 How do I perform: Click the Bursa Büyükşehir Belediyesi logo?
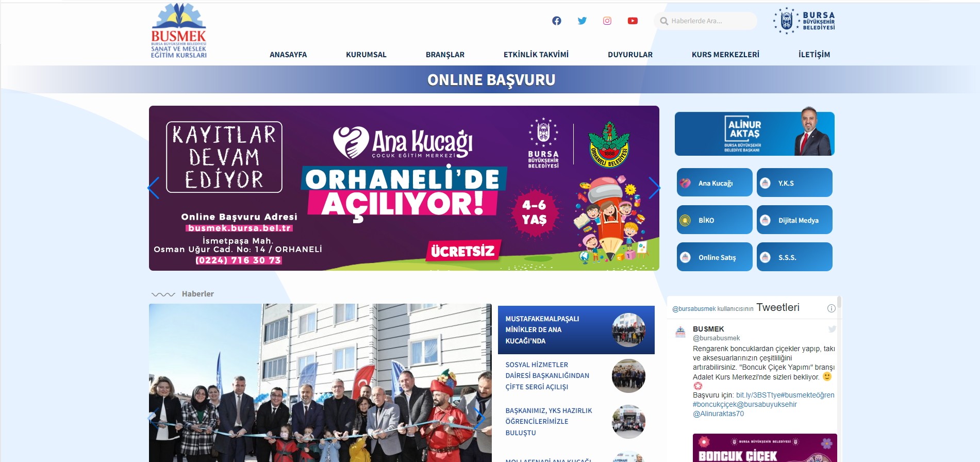click(804, 21)
